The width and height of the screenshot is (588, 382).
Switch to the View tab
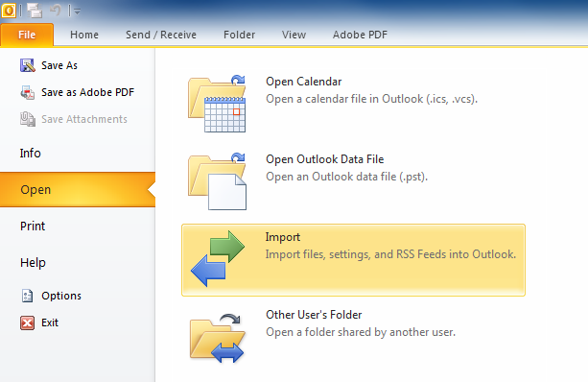[294, 35]
